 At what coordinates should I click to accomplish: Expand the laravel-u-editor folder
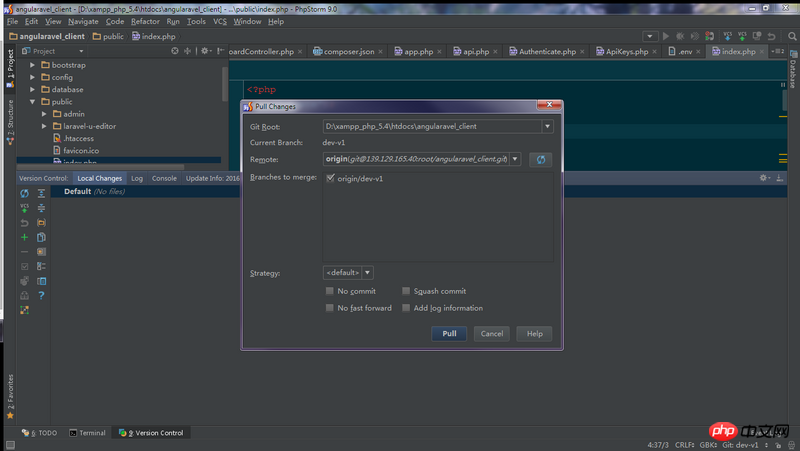click(44, 126)
